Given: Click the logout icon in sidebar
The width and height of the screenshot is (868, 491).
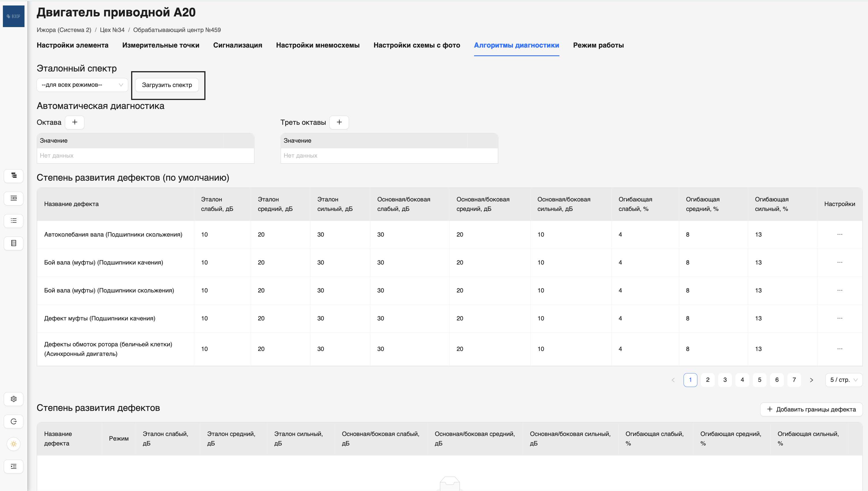Looking at the screenshot, I should point(14,422).
